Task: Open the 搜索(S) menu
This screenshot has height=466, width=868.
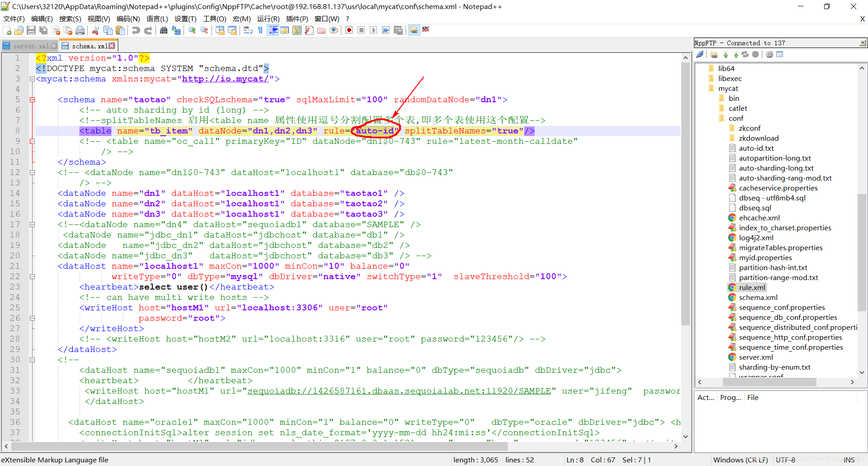Action: (70, 19)
